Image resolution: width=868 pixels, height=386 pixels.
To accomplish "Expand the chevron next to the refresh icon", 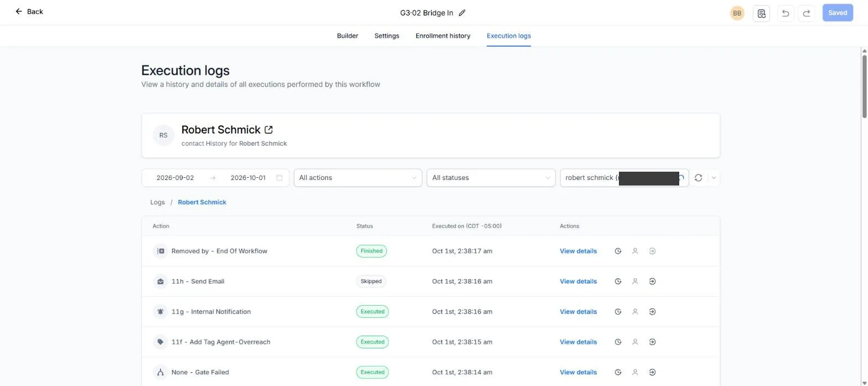I will (x=714, y=178).
